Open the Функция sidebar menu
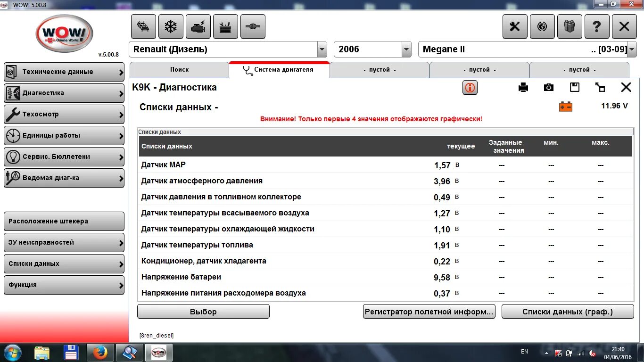Screen dimensions: 644x362 coord(64,285)
